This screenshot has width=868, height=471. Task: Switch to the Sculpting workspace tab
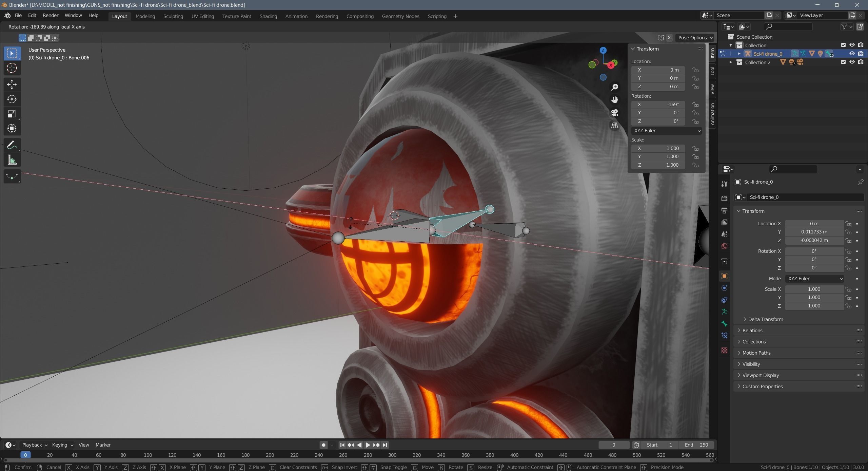(x=173, y=16)
